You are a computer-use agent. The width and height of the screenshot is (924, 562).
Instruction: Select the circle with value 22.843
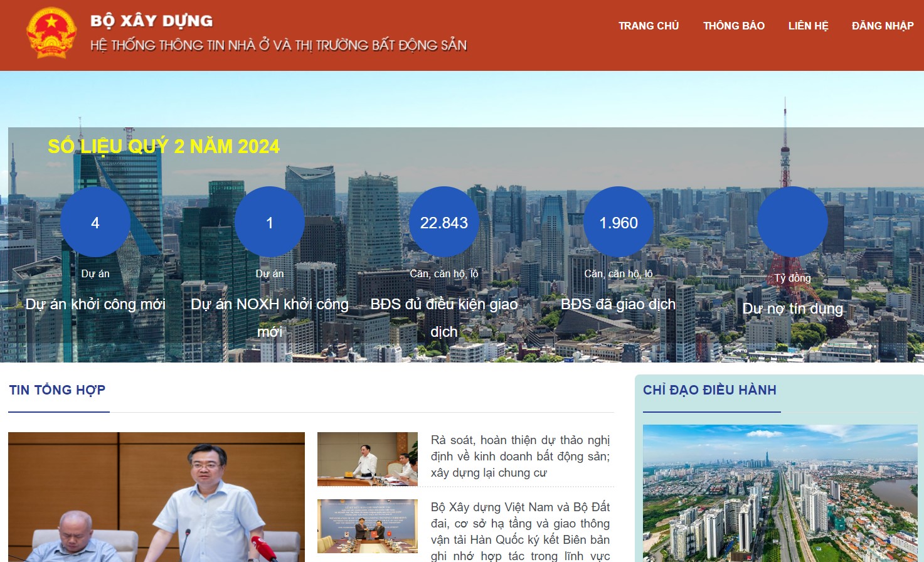[444, 222]
